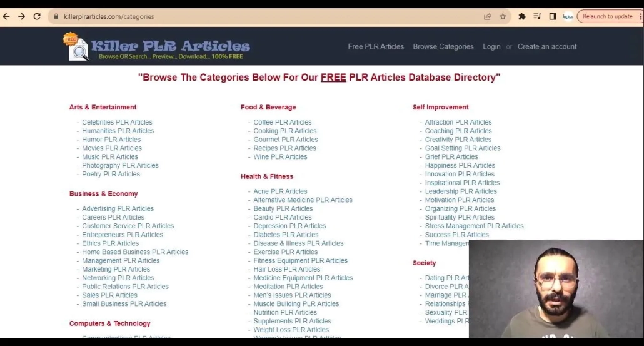Toggle the browser side panel icon
644x346 pixels.
[x=553, y=17]
